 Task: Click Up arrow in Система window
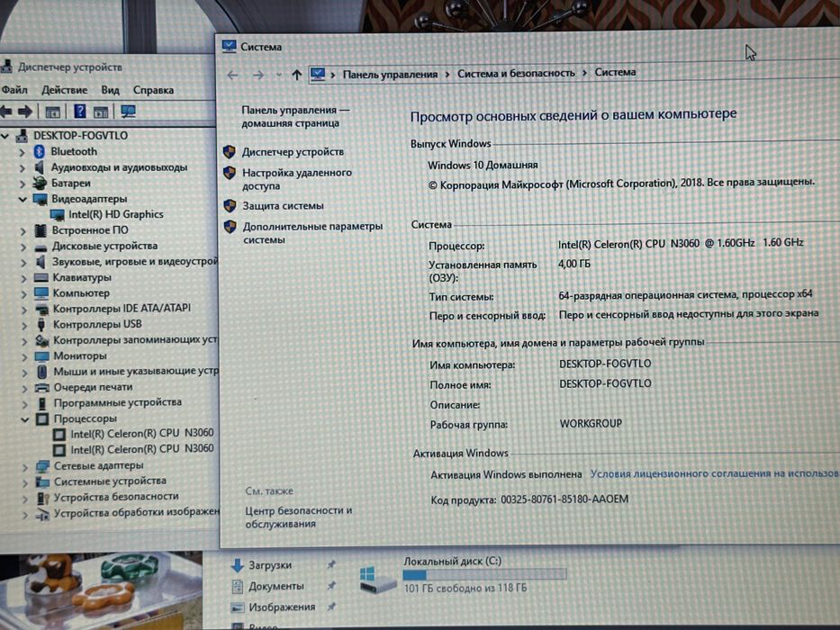pyautogui.click(x=296, y=75)
